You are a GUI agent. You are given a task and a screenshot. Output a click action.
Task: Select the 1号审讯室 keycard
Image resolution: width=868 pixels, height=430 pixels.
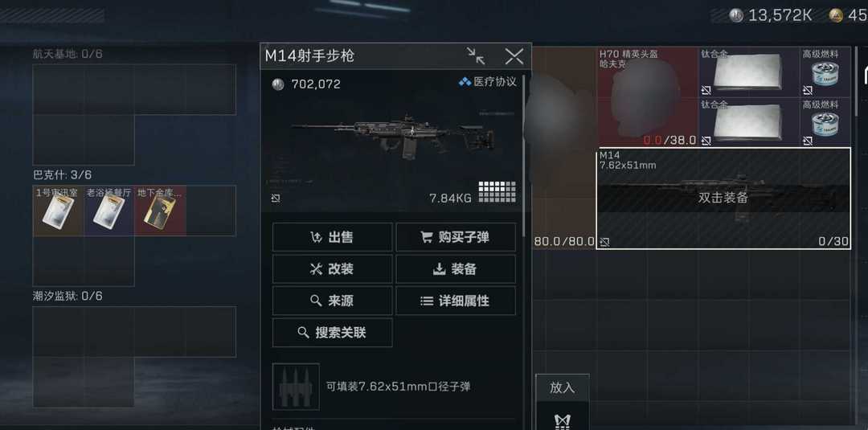(x=58, y=211)
